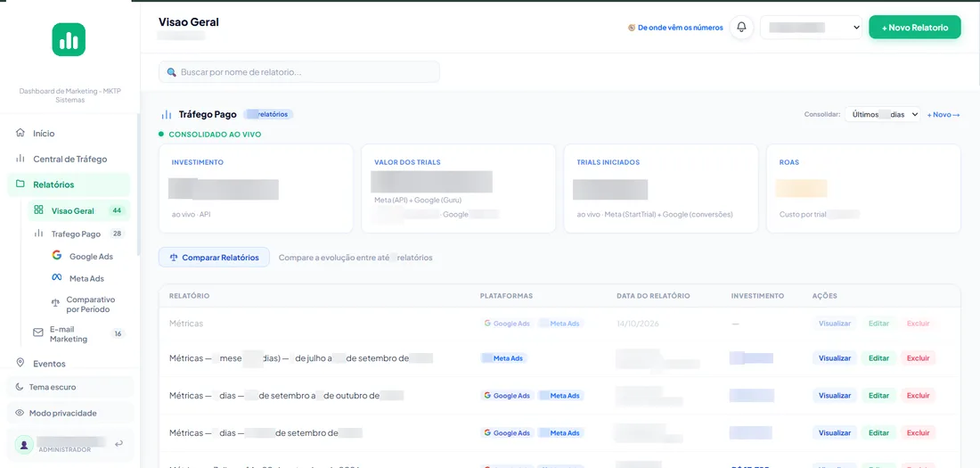The width and height of the screenshot is (980, 468).
Task: Click Editar on first Métricas row
Action: click(878, 324)
